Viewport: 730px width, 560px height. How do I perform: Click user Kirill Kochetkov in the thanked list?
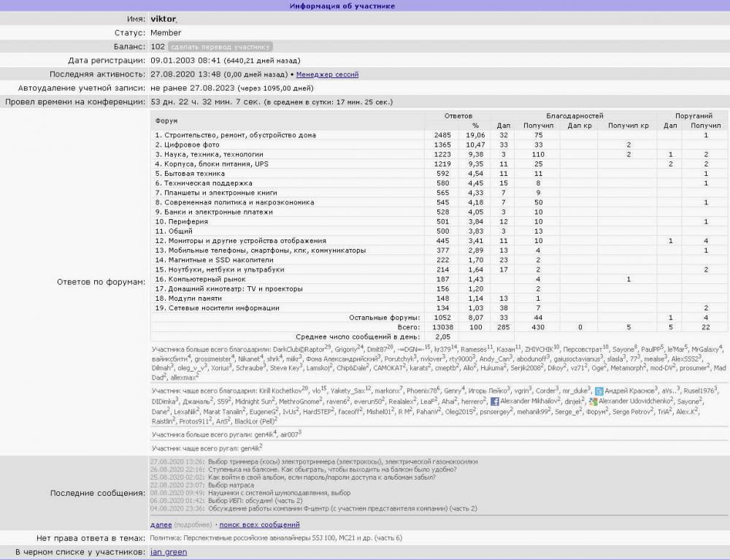280,391
